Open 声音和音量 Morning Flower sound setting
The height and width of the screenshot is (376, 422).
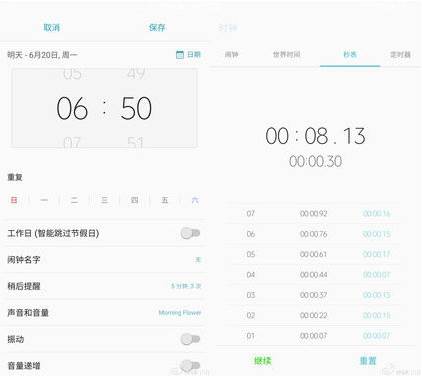pyautogui.click(x=104, y=313)
